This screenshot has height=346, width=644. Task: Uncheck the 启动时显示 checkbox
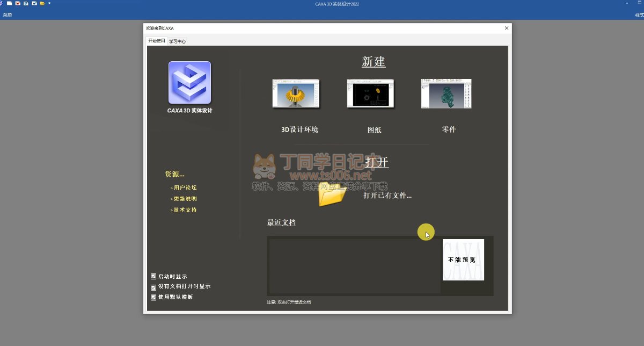point(153,277)
